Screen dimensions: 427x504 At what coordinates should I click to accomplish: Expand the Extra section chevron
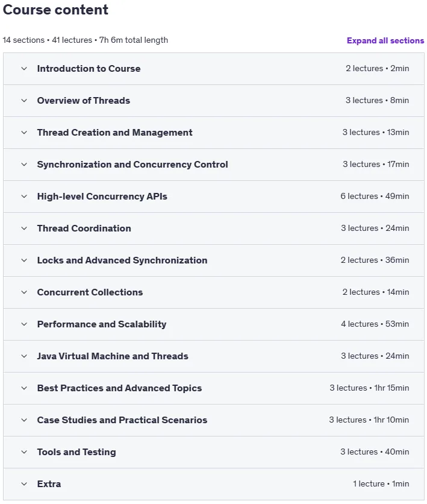tap(24, 484)
